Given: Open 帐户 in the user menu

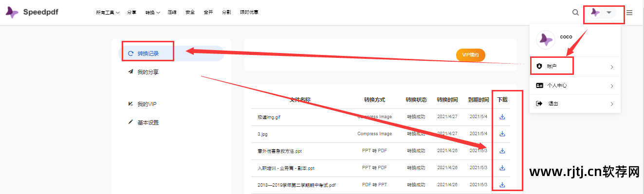Looking at the screenshot, I should [x=575, y=66].
